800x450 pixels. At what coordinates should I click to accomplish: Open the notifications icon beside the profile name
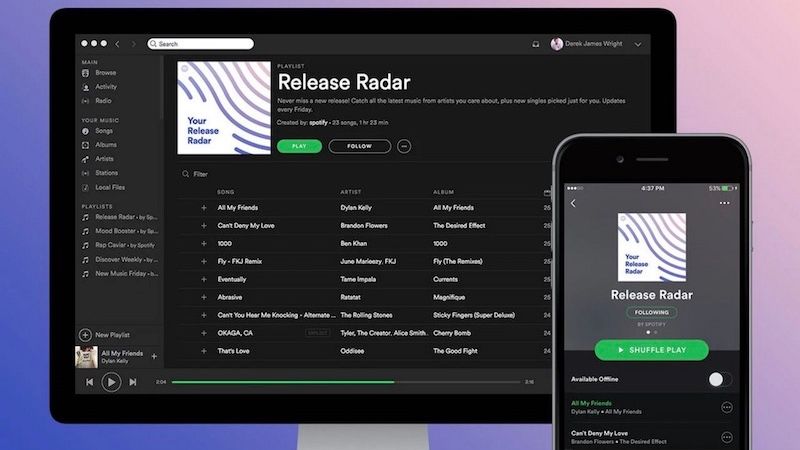point(562,44)
